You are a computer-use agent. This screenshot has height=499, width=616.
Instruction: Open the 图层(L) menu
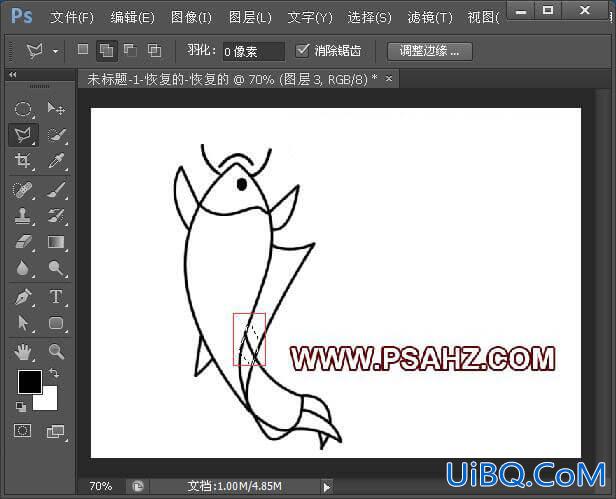[x=250, y=17]
